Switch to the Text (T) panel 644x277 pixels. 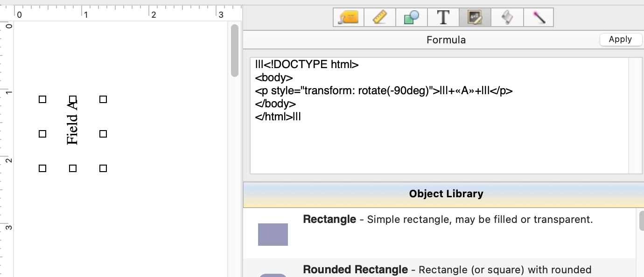pyautogui.click(x=443, y=18)
